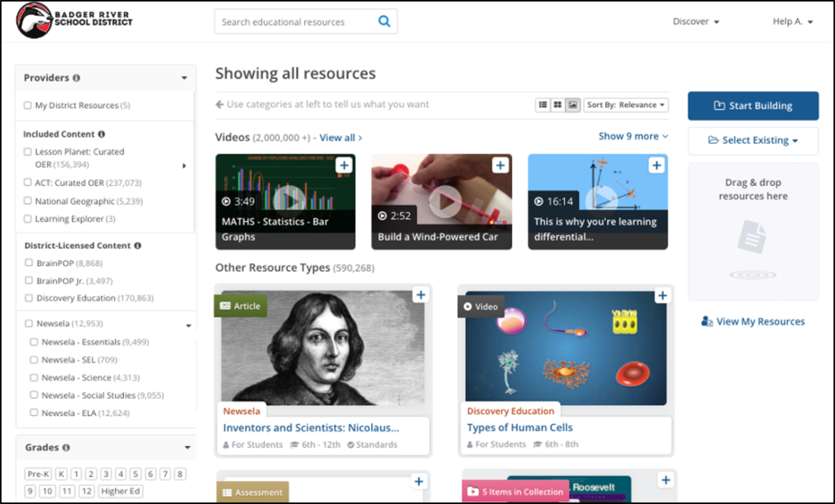This screenshot has height=504, width=835.
Task: Add differential video with plus icon
Action: (x=656, y=166)
